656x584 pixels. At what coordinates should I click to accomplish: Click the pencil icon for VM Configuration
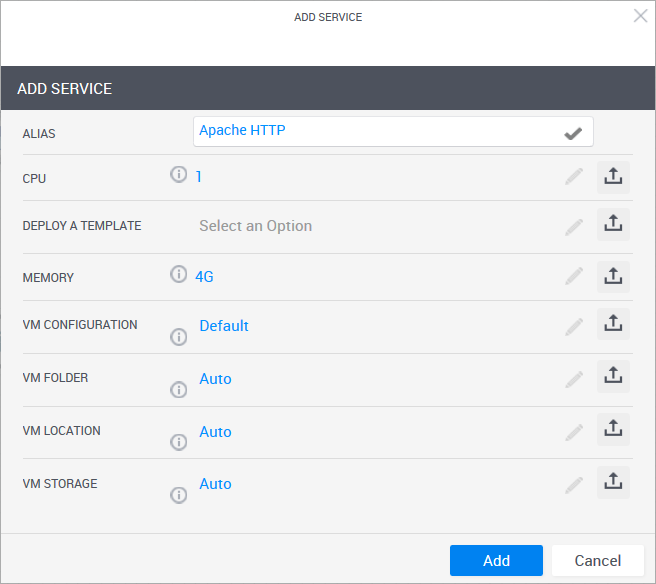coord(573,326)
